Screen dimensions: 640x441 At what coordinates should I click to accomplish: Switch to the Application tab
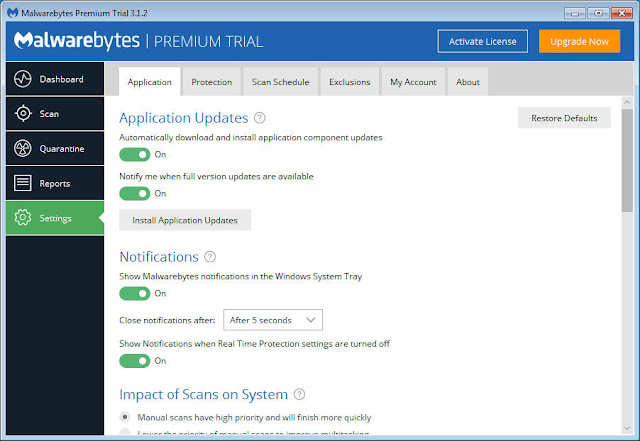click(149, 82)
